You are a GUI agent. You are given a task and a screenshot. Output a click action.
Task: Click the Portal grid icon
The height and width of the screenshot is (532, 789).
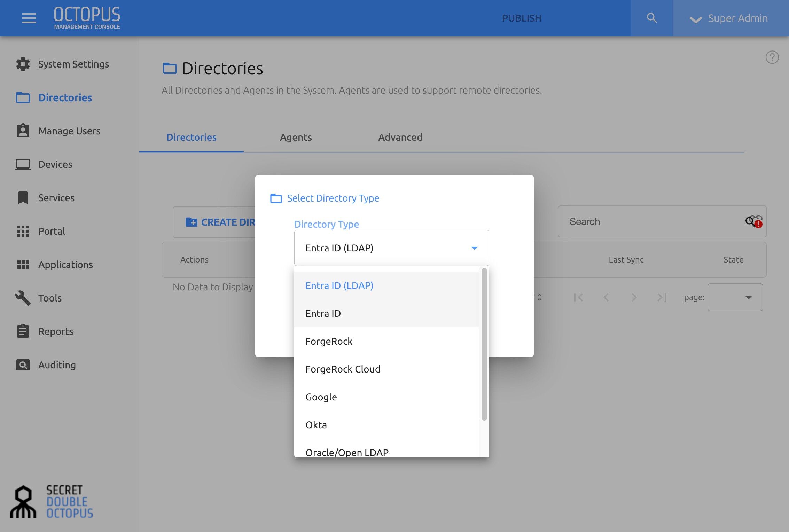point(23,231)
